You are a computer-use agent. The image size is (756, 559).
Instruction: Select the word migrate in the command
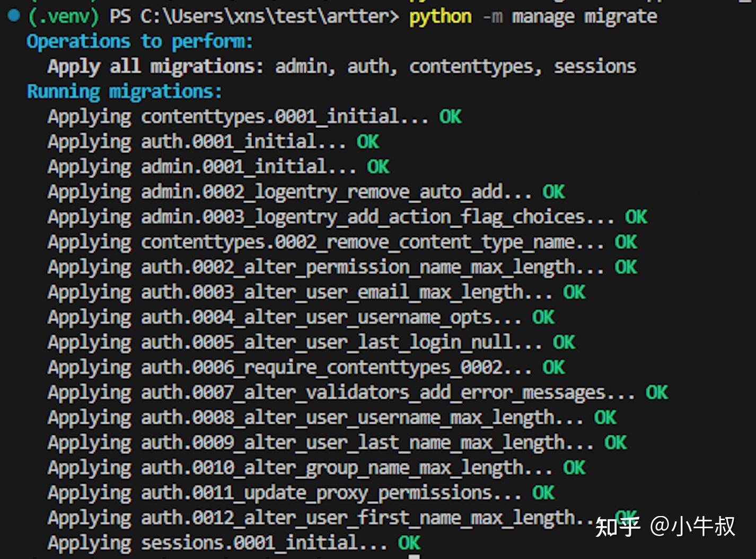(x=620, y=16)
